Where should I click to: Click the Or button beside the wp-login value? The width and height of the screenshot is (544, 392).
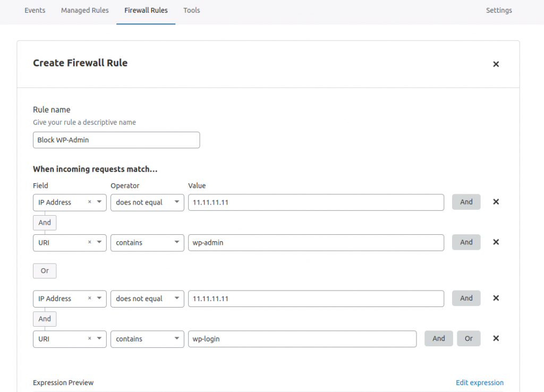(469, 338)
